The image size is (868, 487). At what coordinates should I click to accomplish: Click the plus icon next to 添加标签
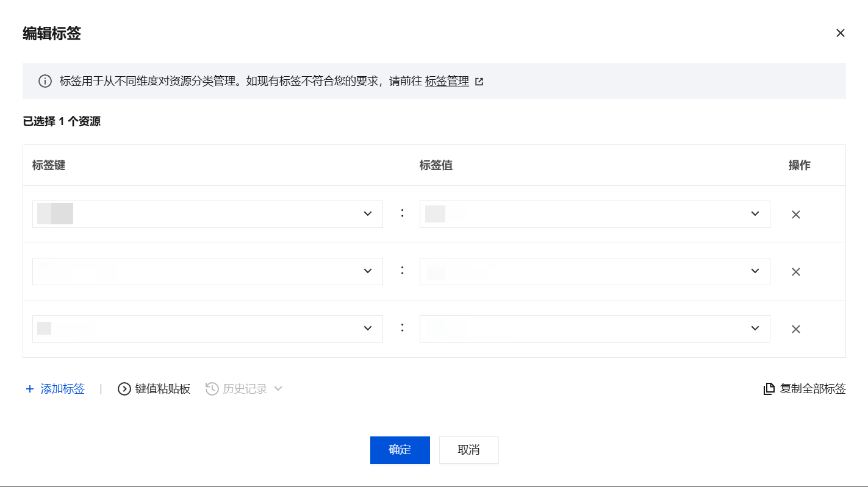pyautogui.click(x=30, y=389)
